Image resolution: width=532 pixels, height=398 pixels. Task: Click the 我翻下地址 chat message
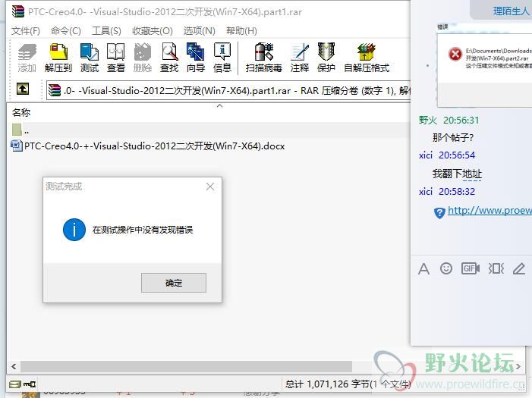[x=457, y=174]
